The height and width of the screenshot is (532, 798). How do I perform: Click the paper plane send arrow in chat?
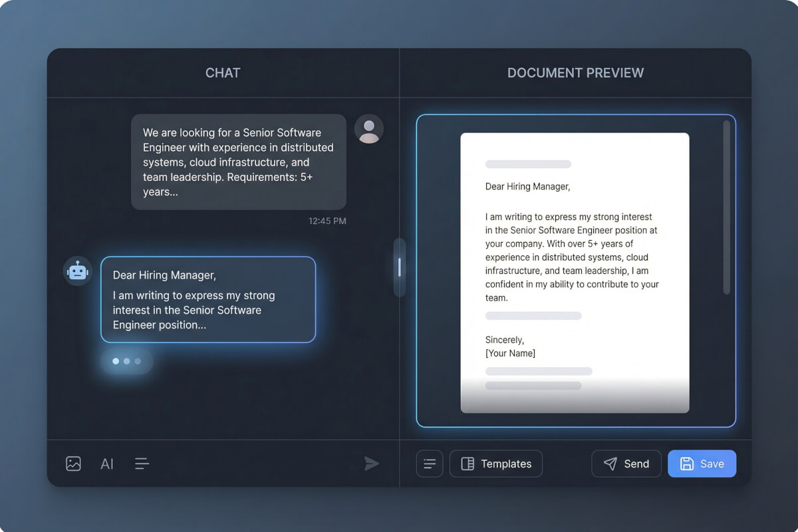pyautogui.click(x=372, y=464)
